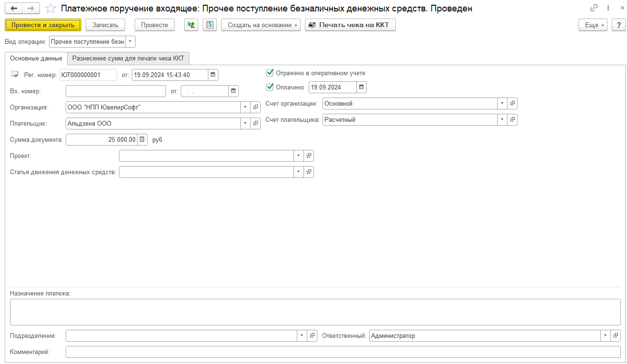Click the Вх. номер input field
Viewport: 627px width, 364px height.
(116, 91)
